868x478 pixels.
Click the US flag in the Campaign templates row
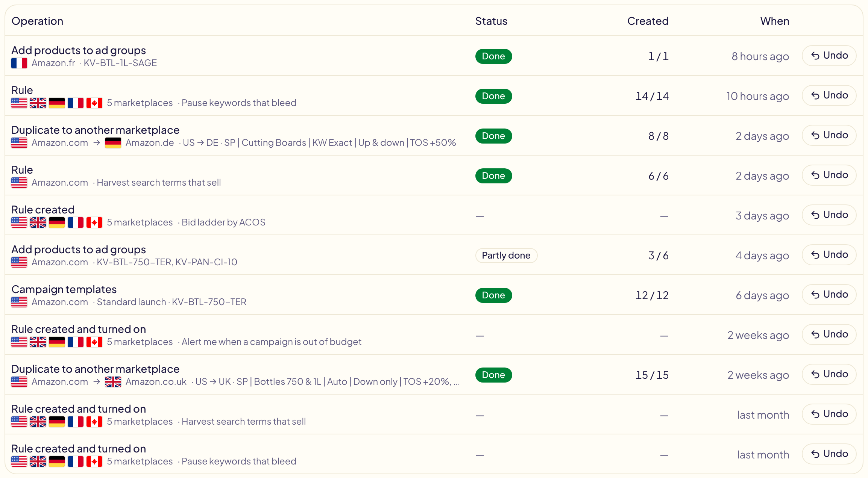(19, 302)
